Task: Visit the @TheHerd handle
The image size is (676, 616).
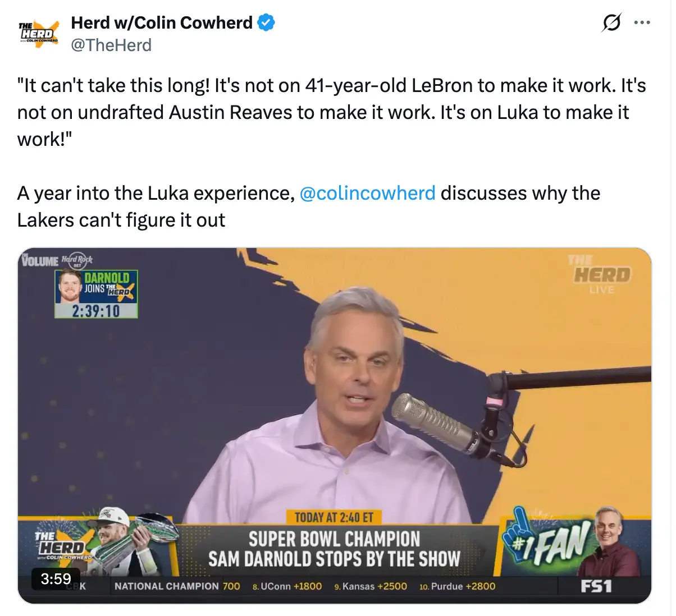Action: coord(111,45)
